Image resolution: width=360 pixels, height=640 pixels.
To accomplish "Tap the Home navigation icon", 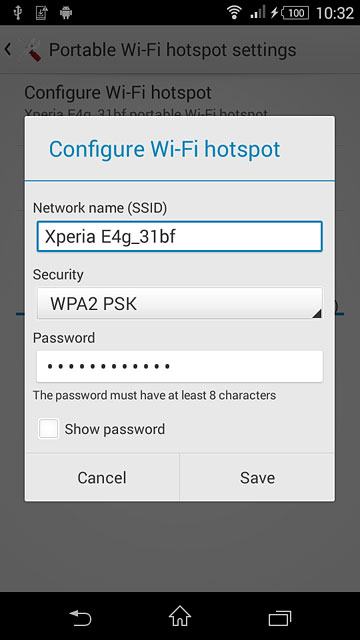I will click(180, 616).
